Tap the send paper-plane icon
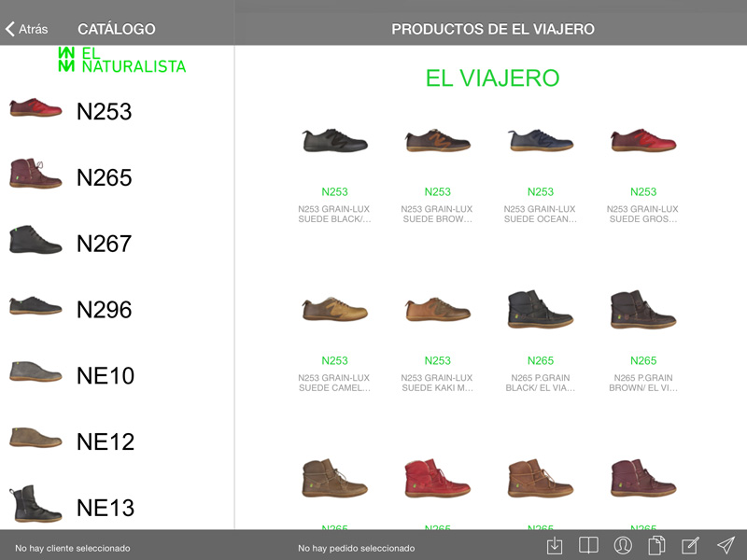Screen dimensions: 747x560 pos(726,545)
